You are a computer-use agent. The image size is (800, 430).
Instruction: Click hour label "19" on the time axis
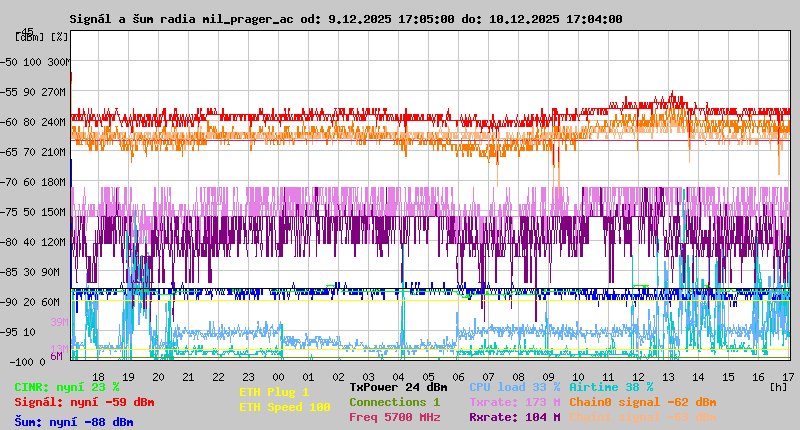tap(129, 377)
